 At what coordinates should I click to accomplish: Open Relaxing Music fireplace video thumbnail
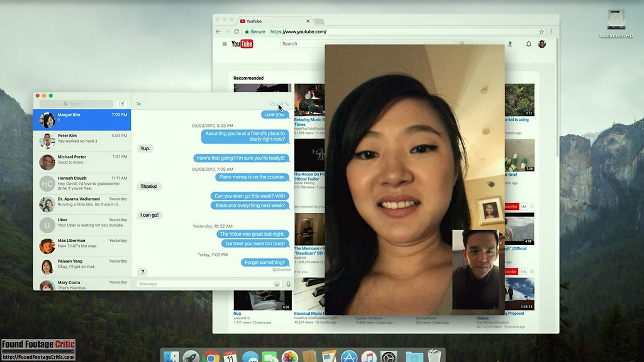[309, 100]
